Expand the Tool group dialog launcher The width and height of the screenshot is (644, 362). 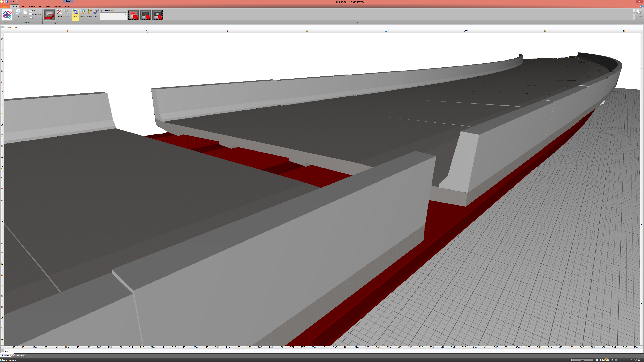click(x=641, y=22)
